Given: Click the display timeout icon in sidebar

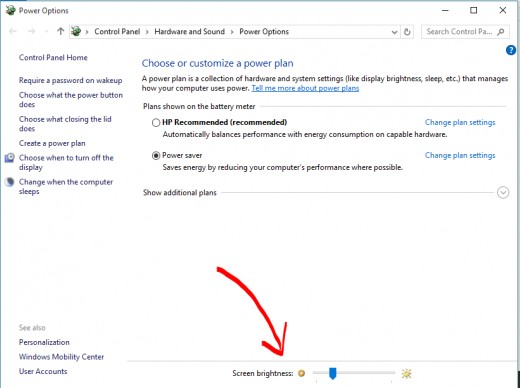Looking at the screenshot, I should pyautogui.click(x=10, y=158).
